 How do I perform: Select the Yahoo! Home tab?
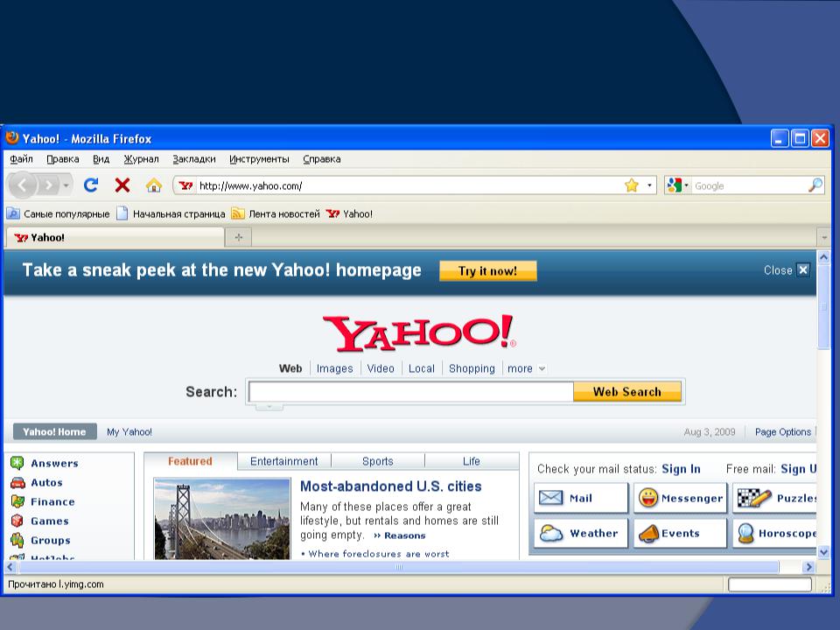54,431
